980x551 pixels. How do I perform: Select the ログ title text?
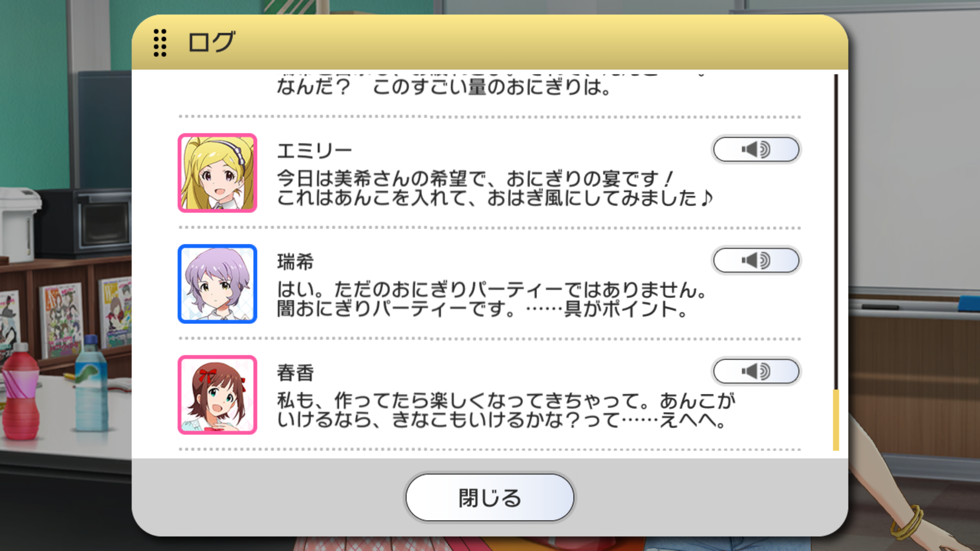coord(211,42)
